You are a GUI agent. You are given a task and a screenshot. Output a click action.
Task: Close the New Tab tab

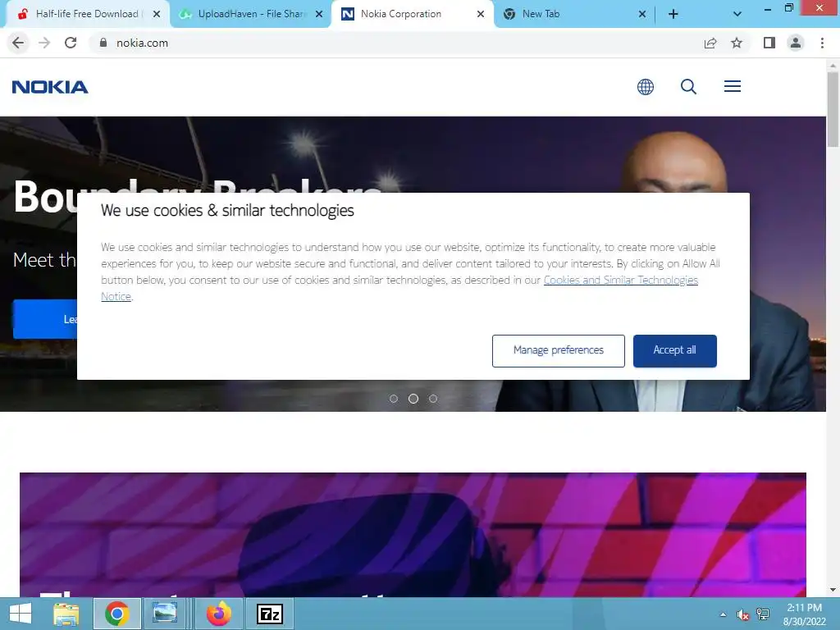pyautogui.click(x=642, y=15)
